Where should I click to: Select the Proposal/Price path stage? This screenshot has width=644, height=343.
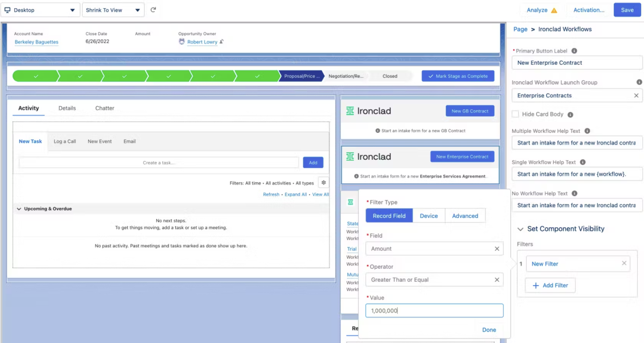[x=302, y=76]
